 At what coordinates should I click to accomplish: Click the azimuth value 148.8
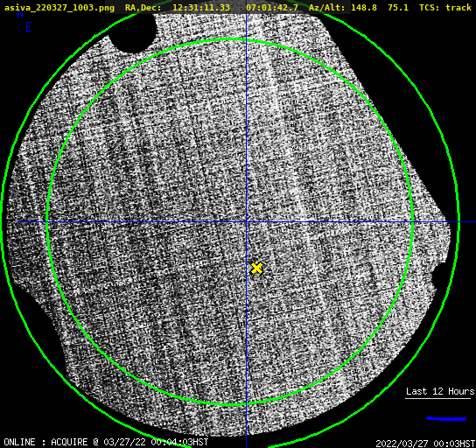pos(364,7)
